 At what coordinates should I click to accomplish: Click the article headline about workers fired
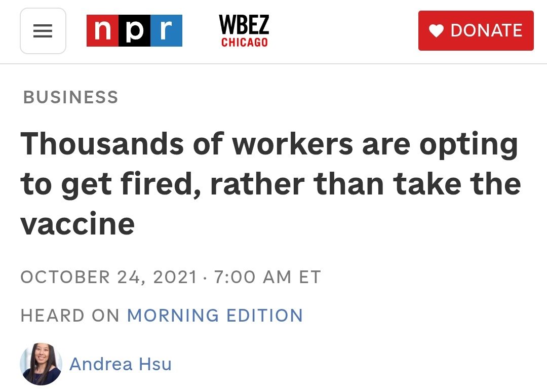pyautogui.click(x=270, y=184)
